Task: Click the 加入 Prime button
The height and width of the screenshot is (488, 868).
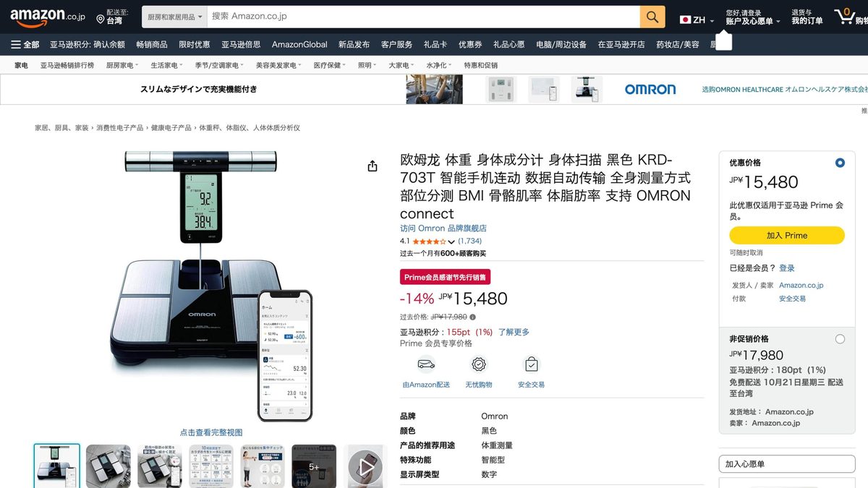Action: [787, 235]
